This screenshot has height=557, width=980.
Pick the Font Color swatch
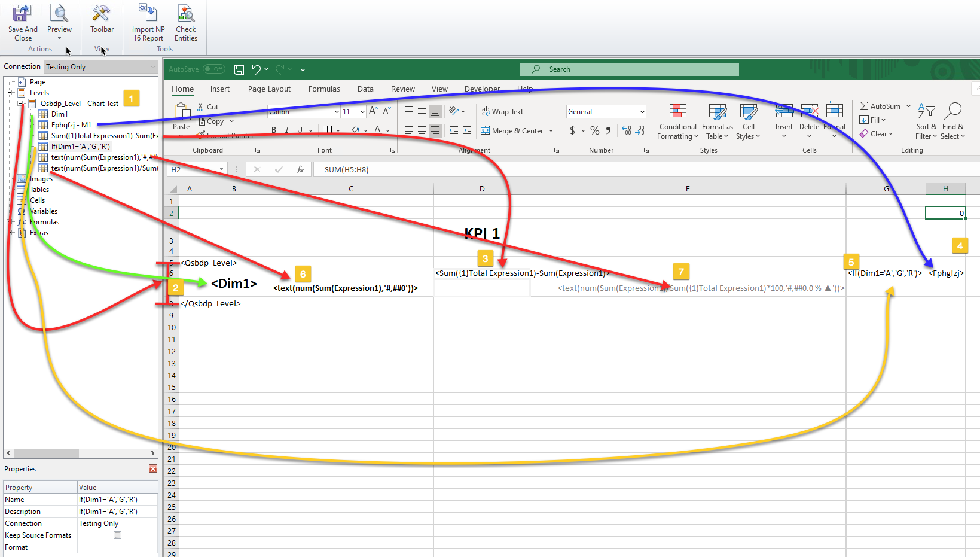378,130
